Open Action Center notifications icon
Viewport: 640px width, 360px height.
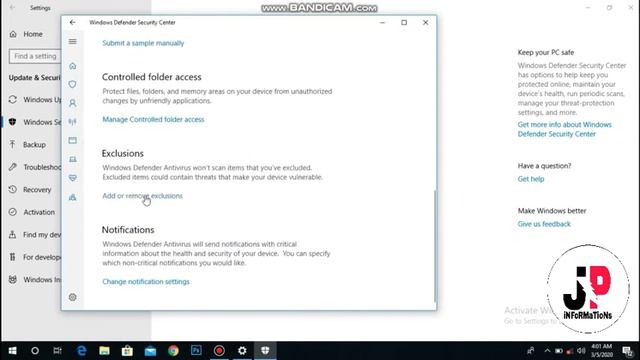pyautogui.click(x=628, y=351)
